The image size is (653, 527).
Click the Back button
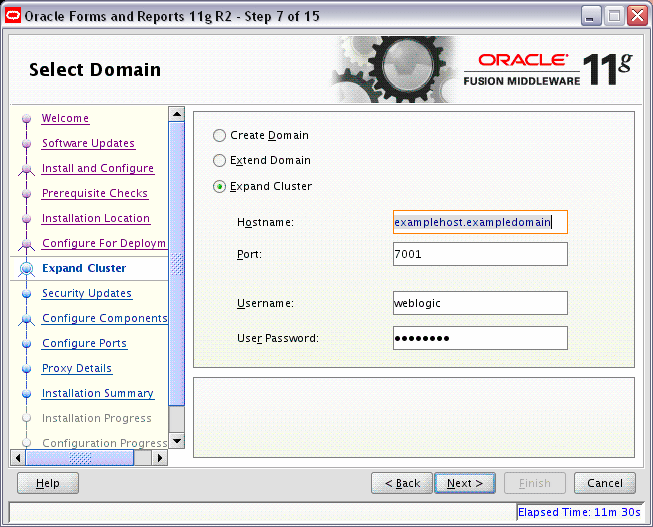click(x=402, y=483)
